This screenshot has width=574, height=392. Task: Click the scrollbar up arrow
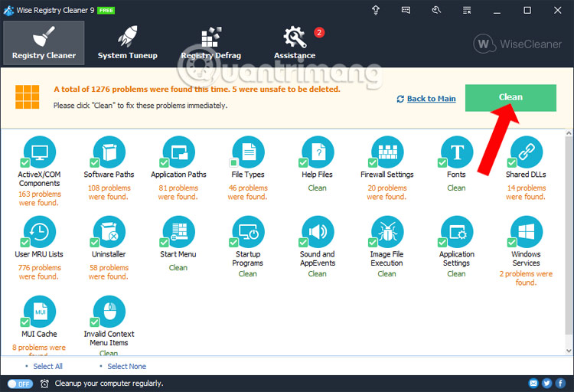[x=569, y=133]
